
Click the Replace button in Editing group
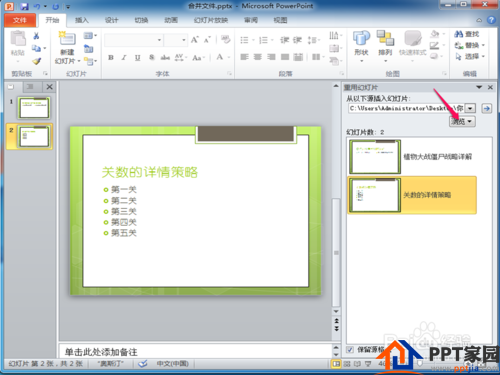pos(469,45)
